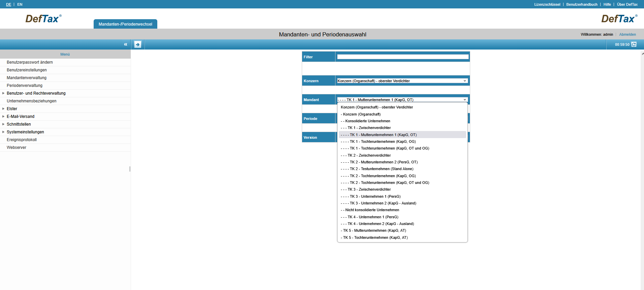Select option TK 2 - Zwischenverdichter
The height and width of the screenshot is (290, 644).
click(x=402, y=155)
